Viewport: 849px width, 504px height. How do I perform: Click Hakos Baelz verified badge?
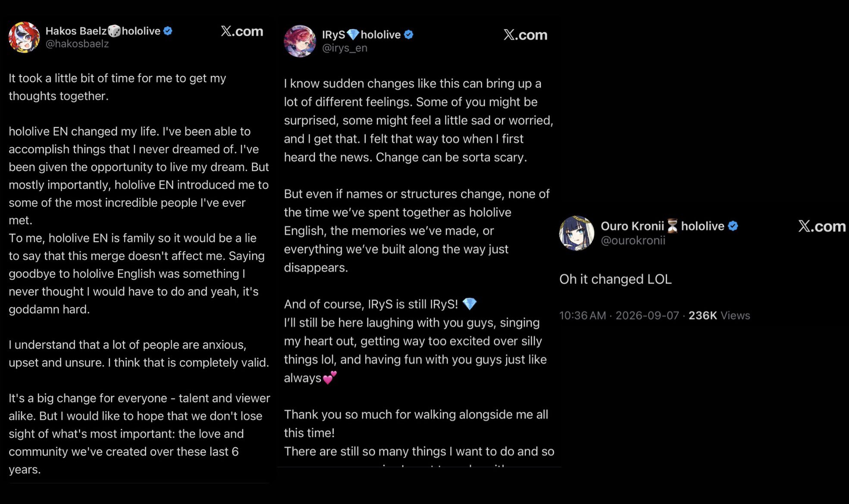click(x=168, y=31)
